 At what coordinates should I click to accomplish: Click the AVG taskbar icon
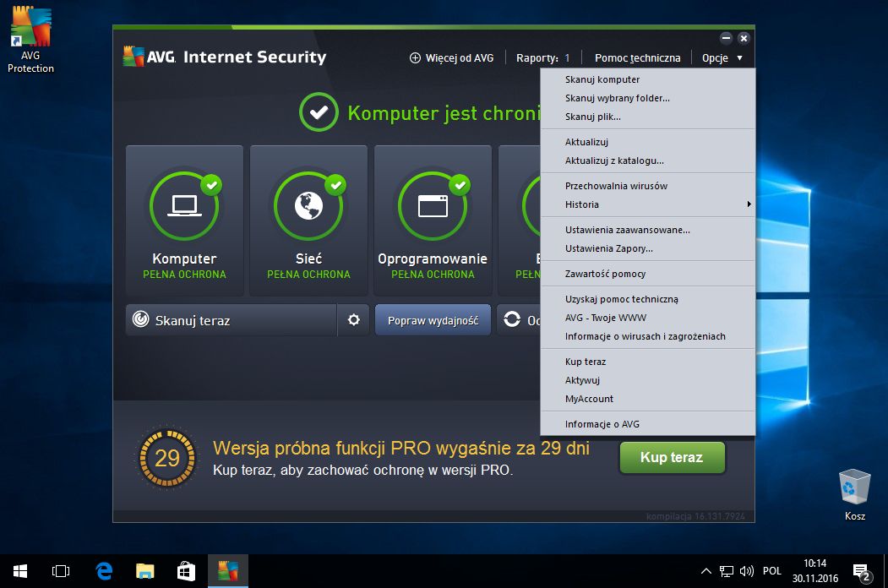(x=227, y=571)
